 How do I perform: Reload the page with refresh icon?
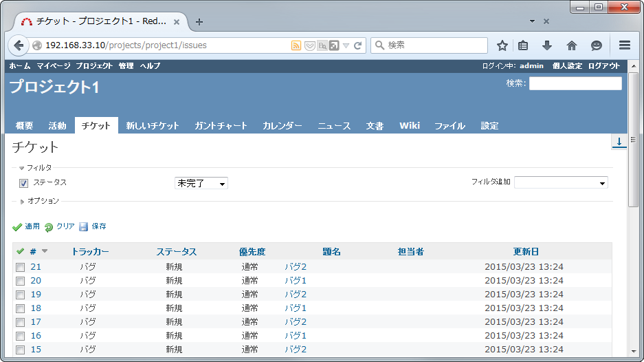click(357, 45)
